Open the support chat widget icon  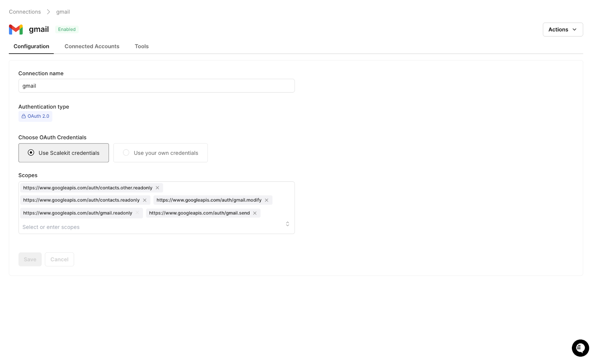point(580,348)
